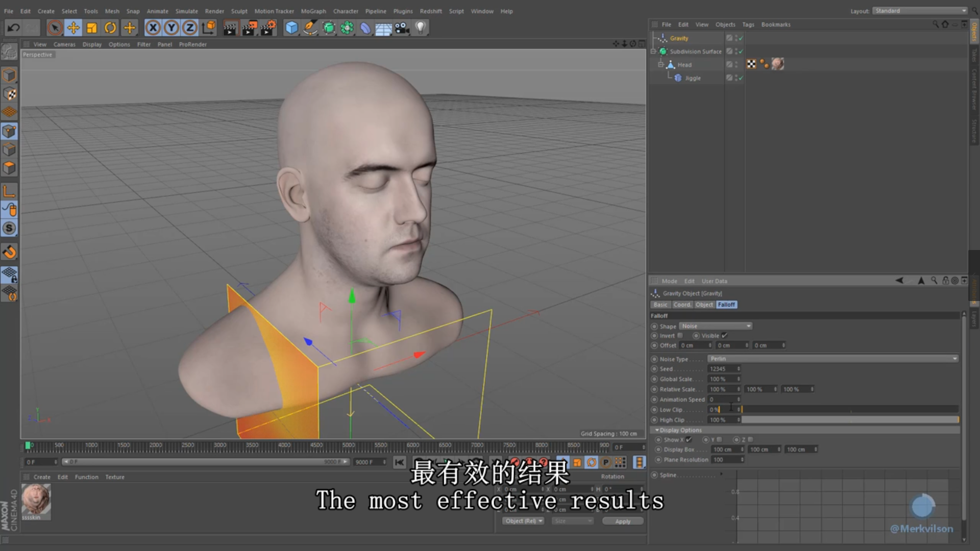Open the Object (Rel) coordinate dropdown
Screen dimensions: 980x551
(524, 521)
